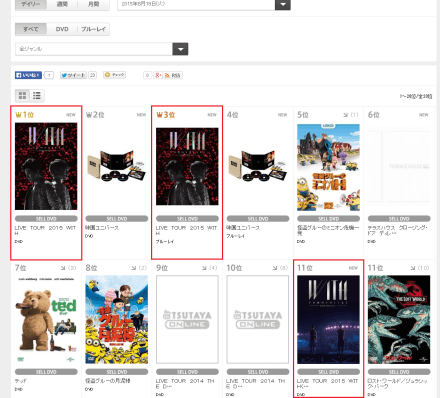This screenshot has width=440, height=398.
Task: Open rank 3 LIVE TOUR 2015 title link
Action: pos(187,230)
